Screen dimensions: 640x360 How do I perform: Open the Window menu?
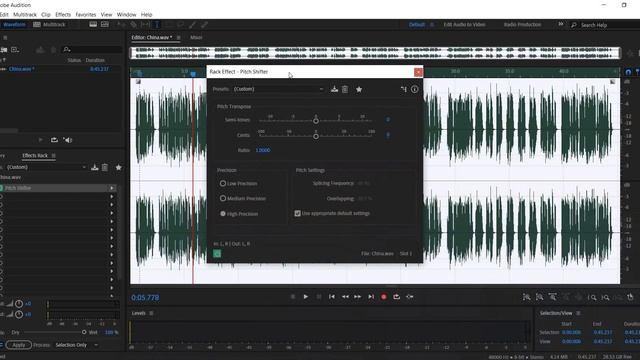point(127,14)
